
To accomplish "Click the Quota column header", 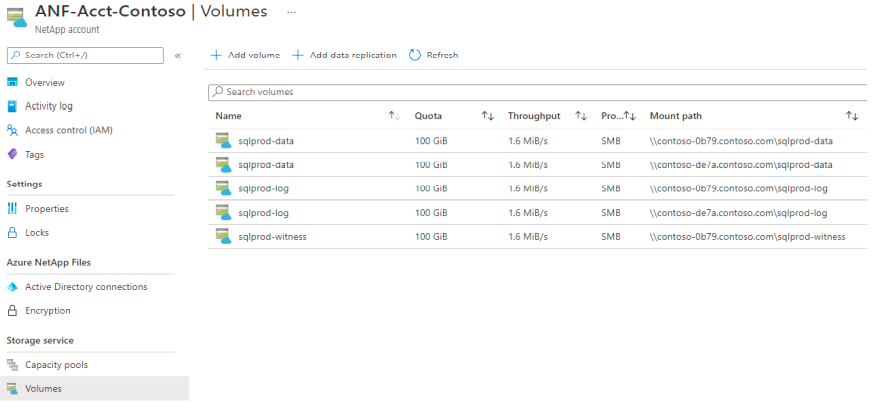I will click(428, 116).
